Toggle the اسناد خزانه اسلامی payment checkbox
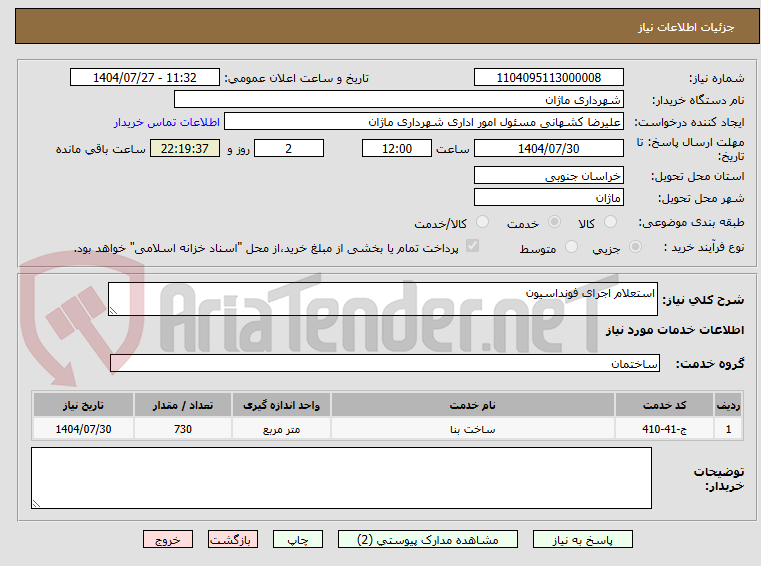Image resolution: width=761 pixels, height=566 pixels. coord(472,246)
